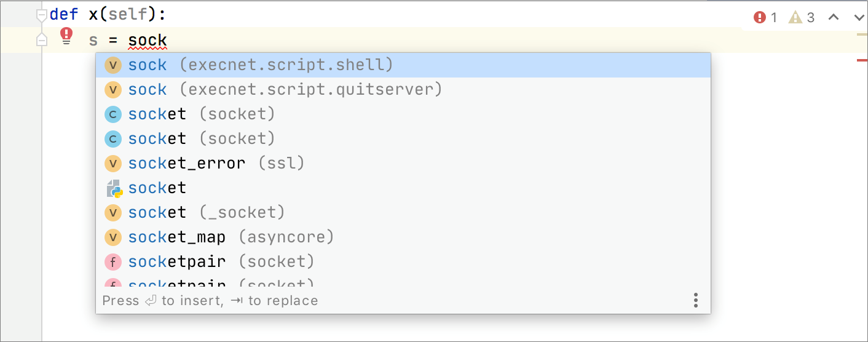
Task: Click fold end marker beside s assignment
Action: click(x=41, y=41)
